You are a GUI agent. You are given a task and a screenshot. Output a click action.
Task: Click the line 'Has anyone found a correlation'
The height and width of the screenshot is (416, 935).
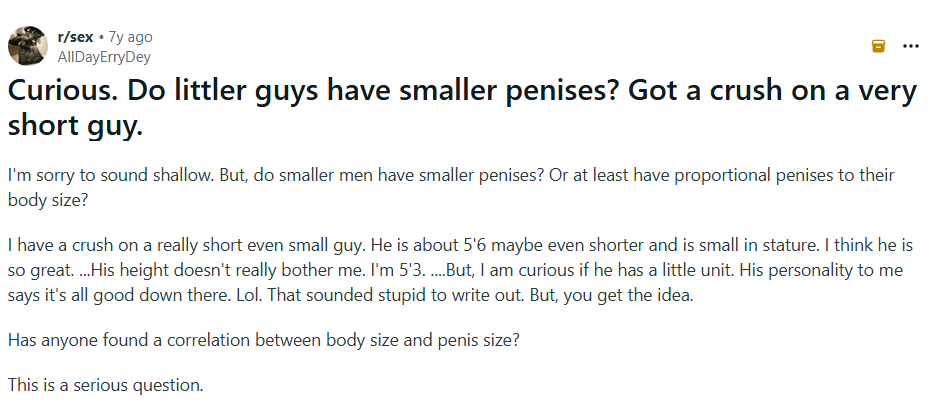pyautogui.click(x=135, y=340)
